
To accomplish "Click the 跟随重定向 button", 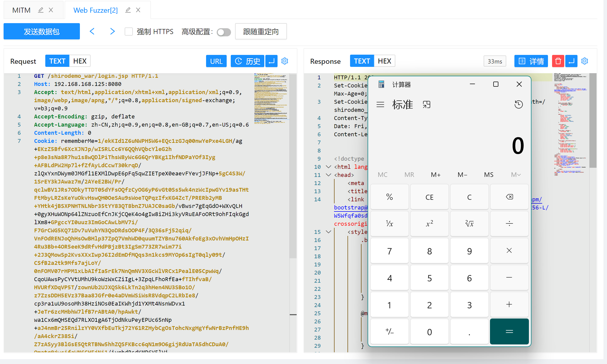I will [x=261, y=32].
